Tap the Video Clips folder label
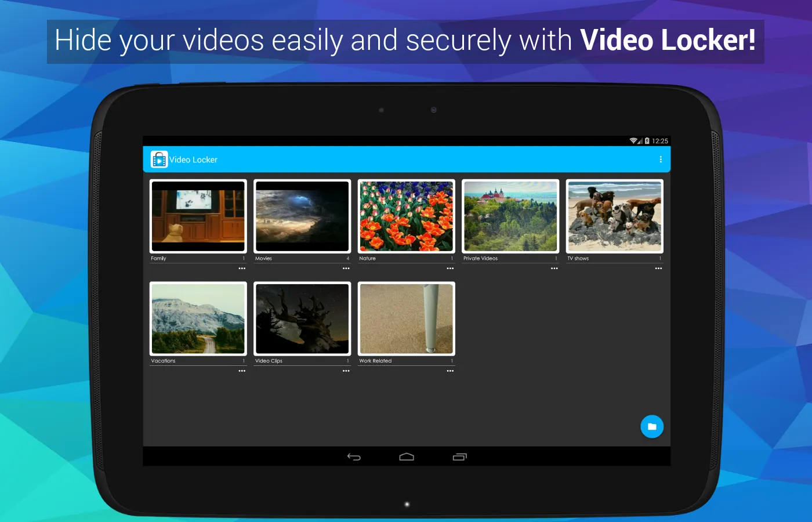The image size is (812, 522). pos(269,361)
